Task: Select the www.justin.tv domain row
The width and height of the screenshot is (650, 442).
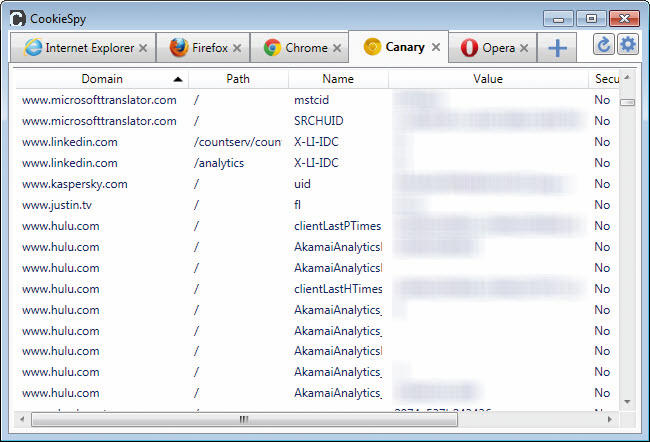Action: tap(317, 205)
